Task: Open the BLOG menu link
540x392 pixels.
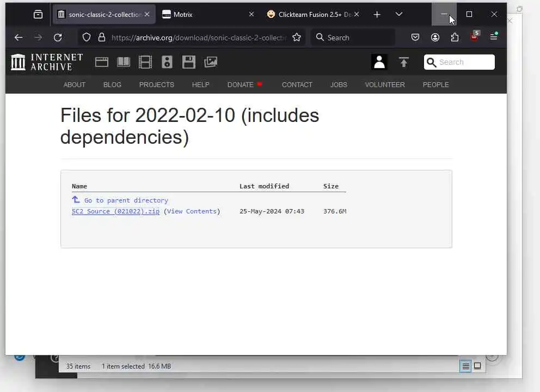Action: coord(112,85)
